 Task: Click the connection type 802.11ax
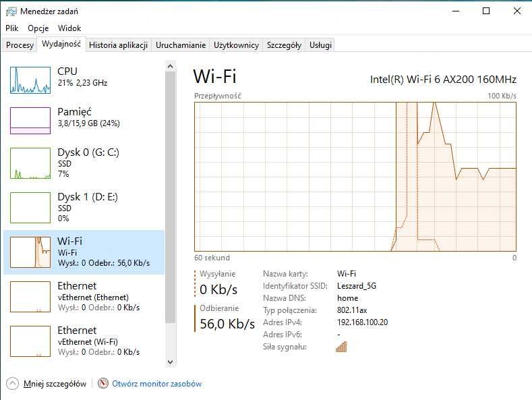(352, 310)
